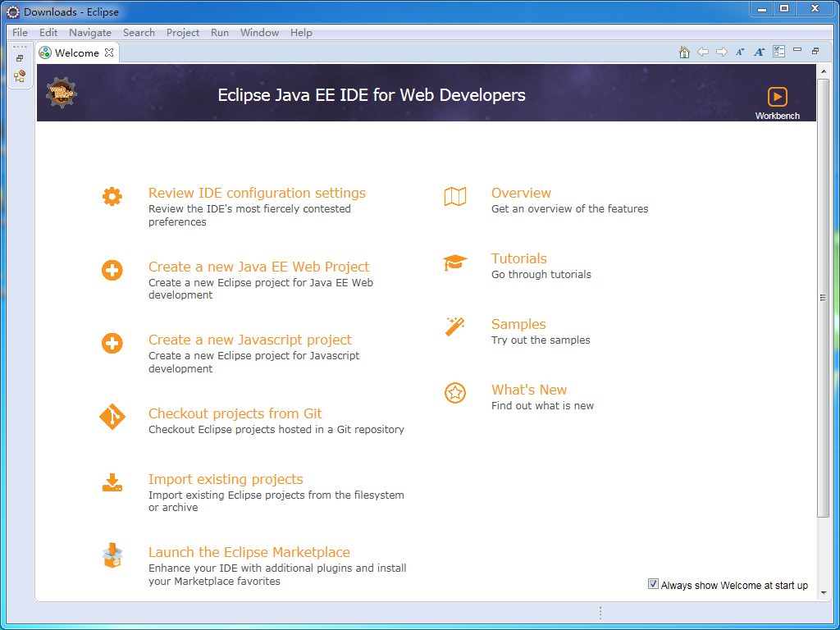Open the Window menu

point(259,33)
